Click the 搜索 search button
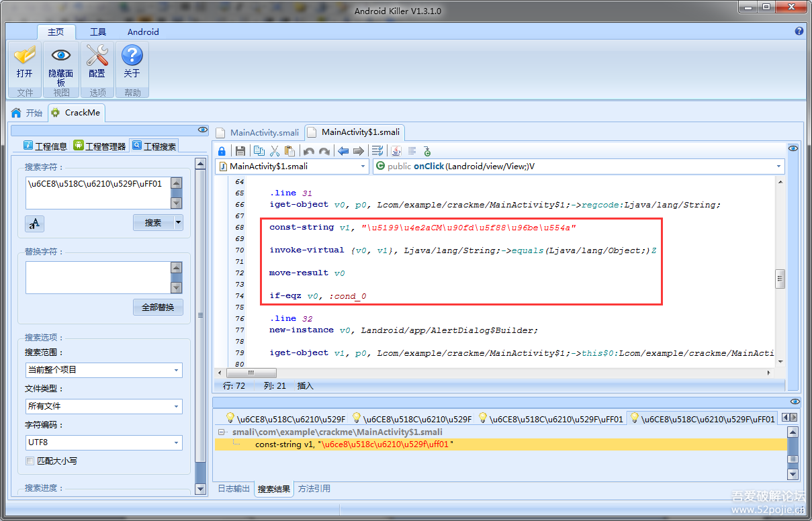Image resolution: width=812 pixels, height=521 pixels. (153, 223)
